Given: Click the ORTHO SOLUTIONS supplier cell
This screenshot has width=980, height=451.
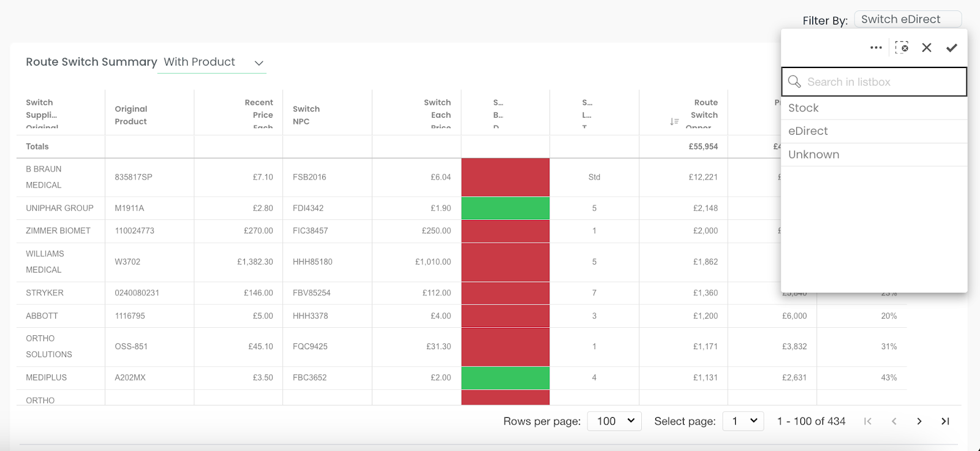Looking at the screenshot, I should click(60, 347).
